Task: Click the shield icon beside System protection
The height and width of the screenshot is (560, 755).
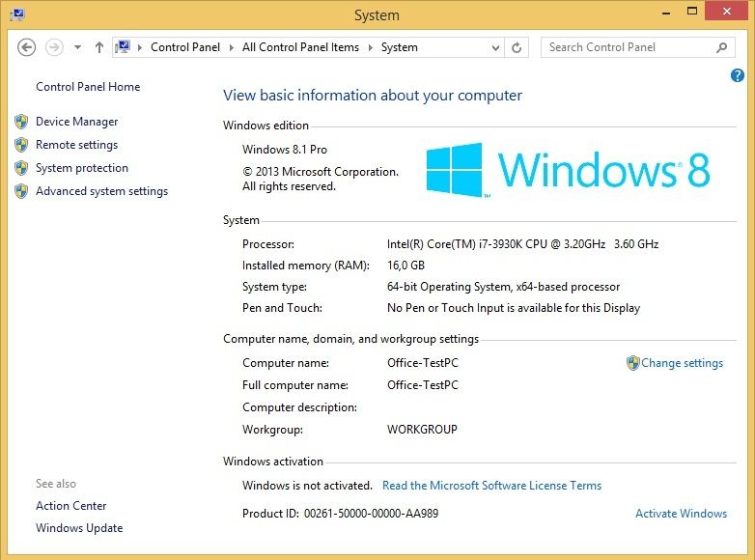Action: coord(21,168)
